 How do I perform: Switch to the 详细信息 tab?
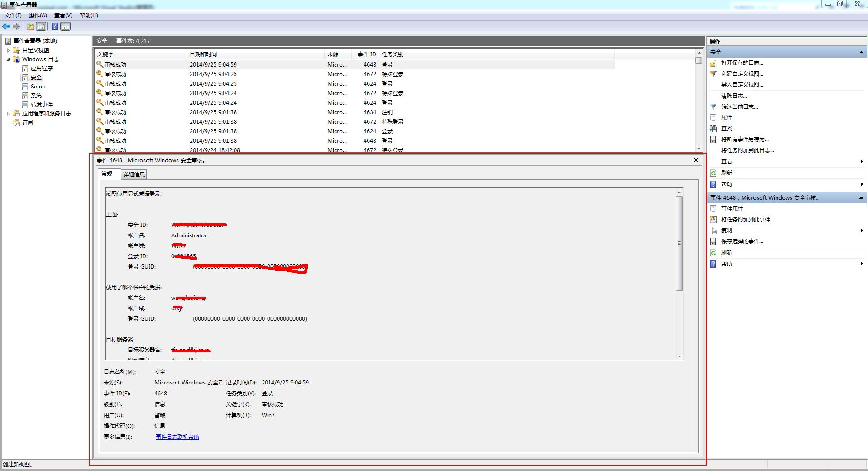pos(134,174)
